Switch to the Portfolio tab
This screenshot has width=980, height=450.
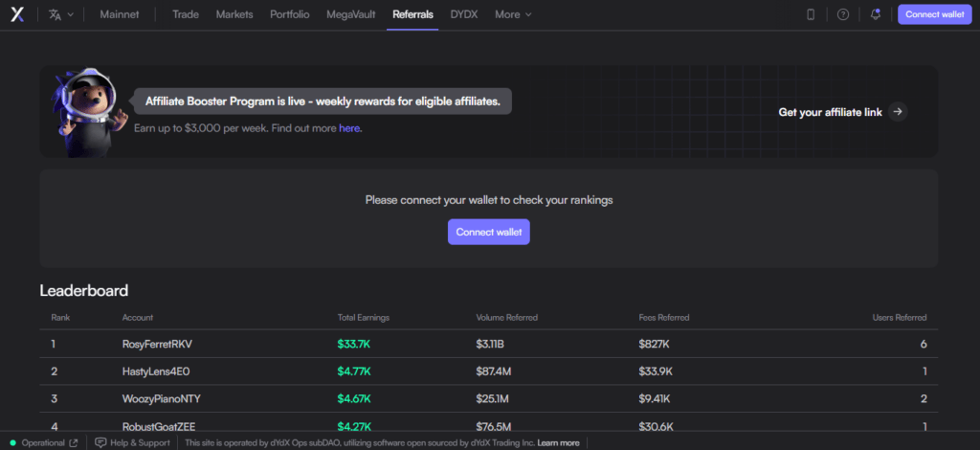tap(289, 14)
